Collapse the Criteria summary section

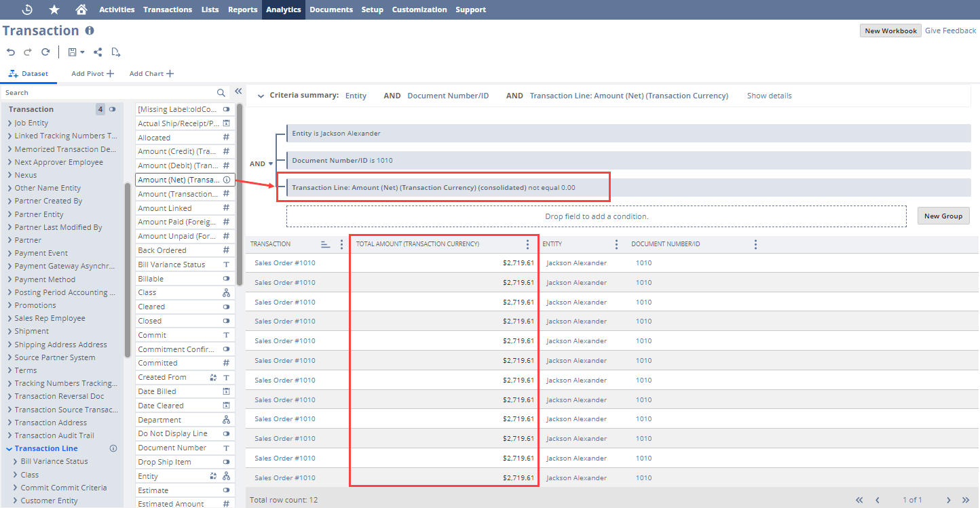260,96
